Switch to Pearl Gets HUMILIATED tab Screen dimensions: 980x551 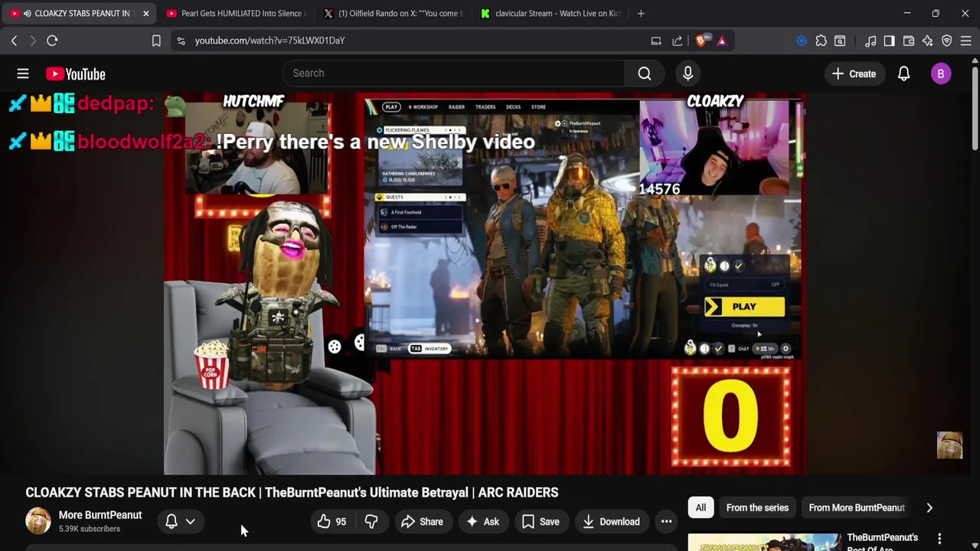235,13
